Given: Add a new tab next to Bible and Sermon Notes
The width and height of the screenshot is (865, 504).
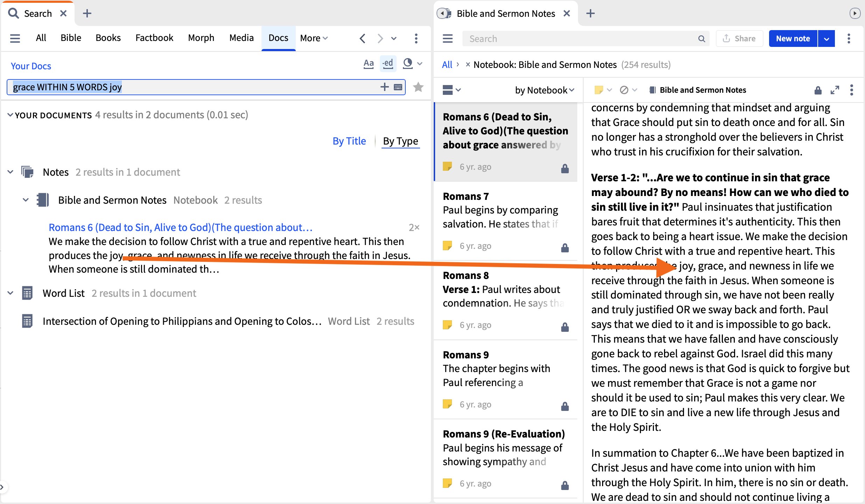Looking at the screenshot, I should tap(590, 13).
